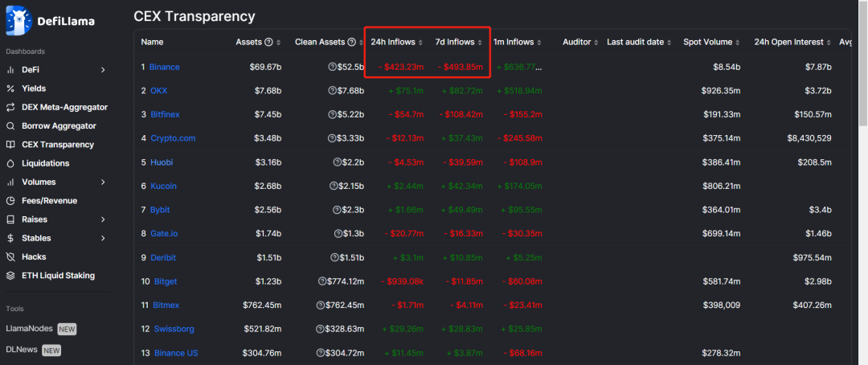Open Liquidations dashboard
The width and height of the screenshot is (868, 365).
(45, 163)
